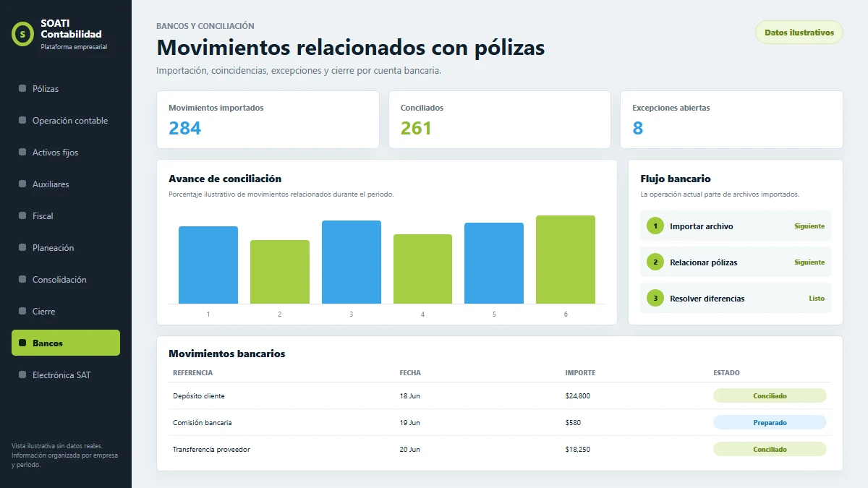Screen dimensions: 868x488
Task: Click step 2 circle for Relacionar pólizas
Action: (x=655, y=262)
